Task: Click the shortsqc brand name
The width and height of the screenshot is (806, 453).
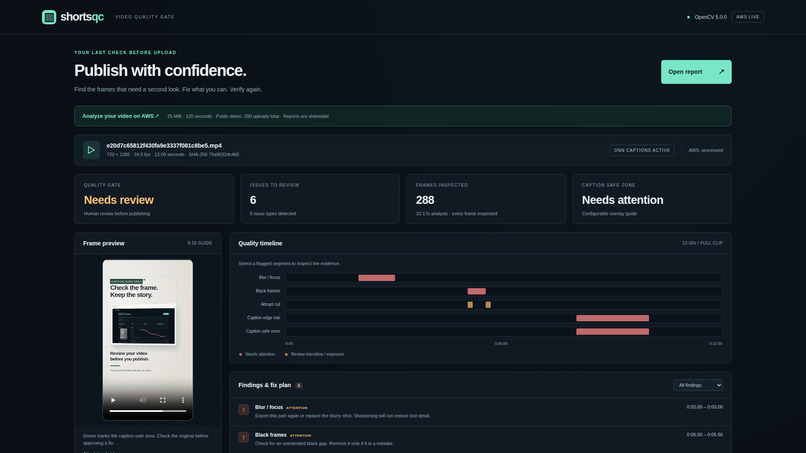Action: (82, 17)
